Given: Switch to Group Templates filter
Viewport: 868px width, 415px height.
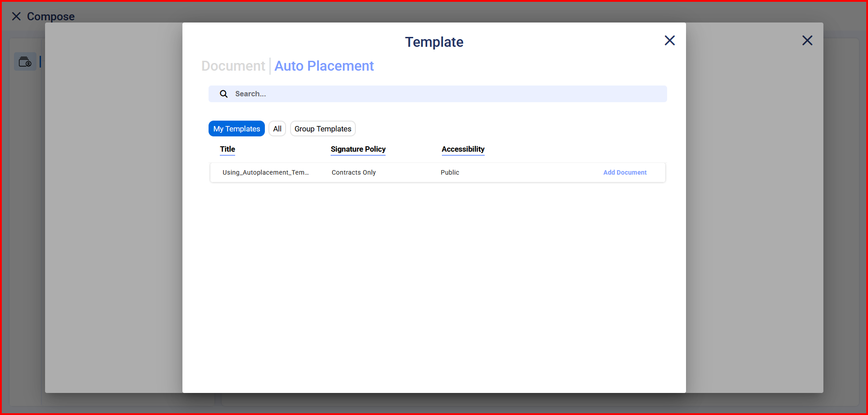Looking at the screenshot, I should click(x=323, y=129).
